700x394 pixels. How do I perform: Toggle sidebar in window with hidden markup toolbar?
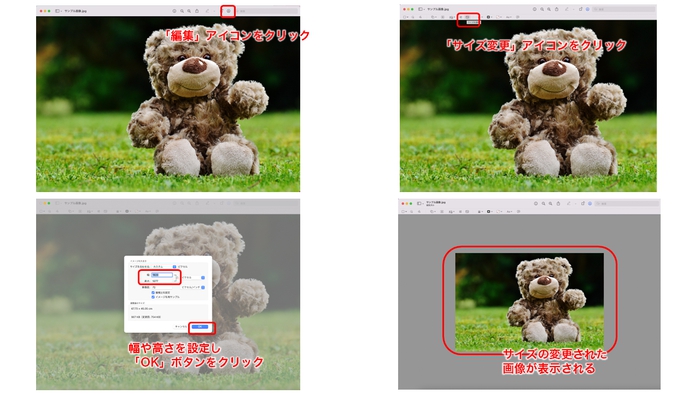tap(57, 11)
